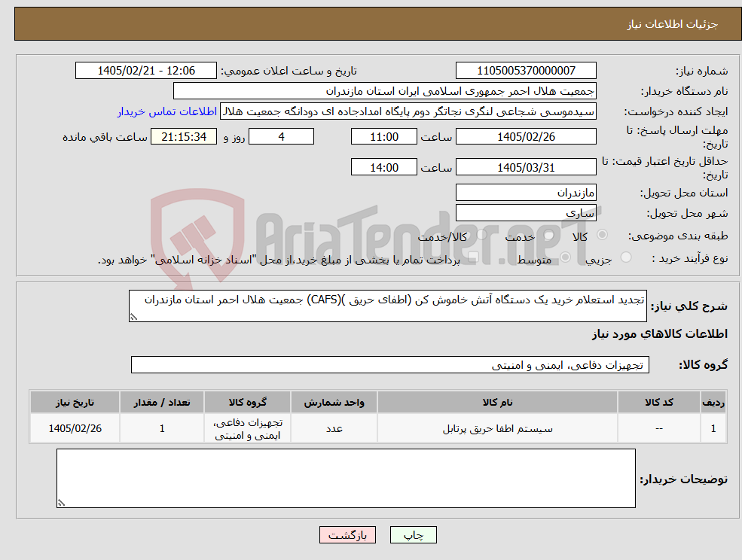Click the buyer notes resize handle
The image size is (742, 560).
point(61,504)
